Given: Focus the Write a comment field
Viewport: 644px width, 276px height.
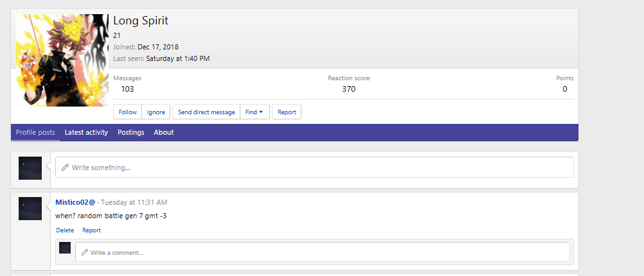Looking at the screenshot, I should pos(323,252).
